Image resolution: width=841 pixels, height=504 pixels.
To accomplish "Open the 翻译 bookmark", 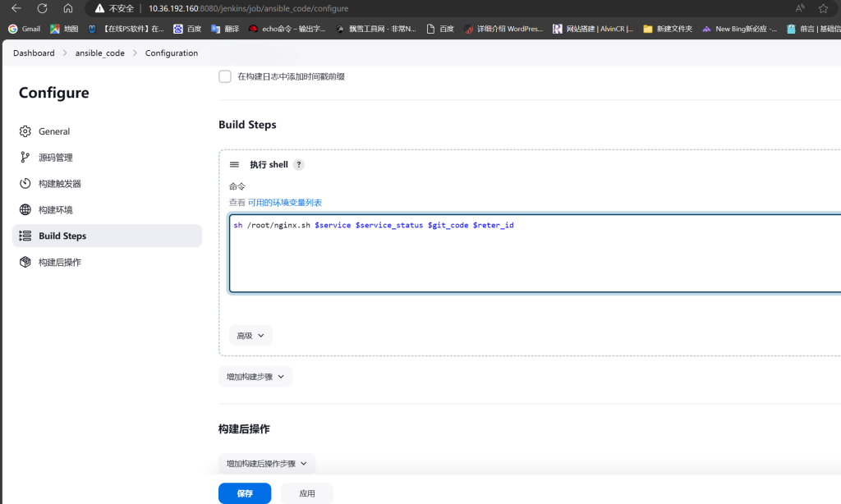I will coord(225,29).
